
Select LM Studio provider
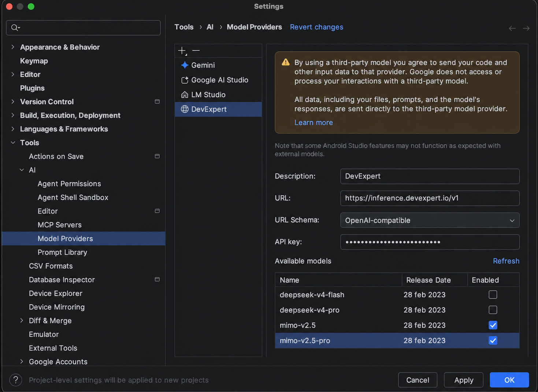[218, 94]
